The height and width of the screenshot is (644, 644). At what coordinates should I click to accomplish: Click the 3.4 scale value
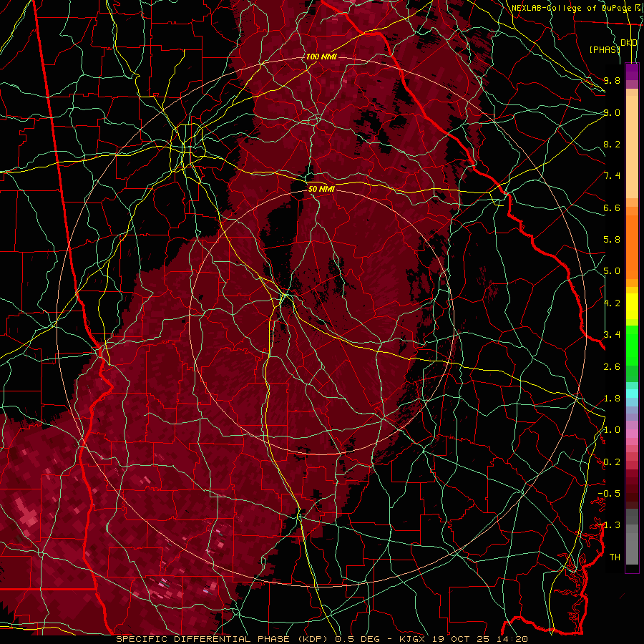pyautogui.click(x=612, y=335)
